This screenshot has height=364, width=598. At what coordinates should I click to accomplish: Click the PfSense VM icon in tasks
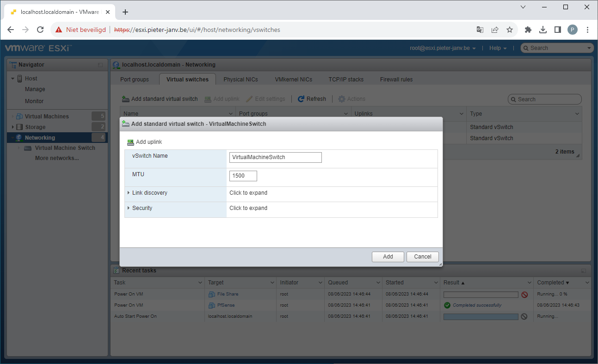[211, 305]
